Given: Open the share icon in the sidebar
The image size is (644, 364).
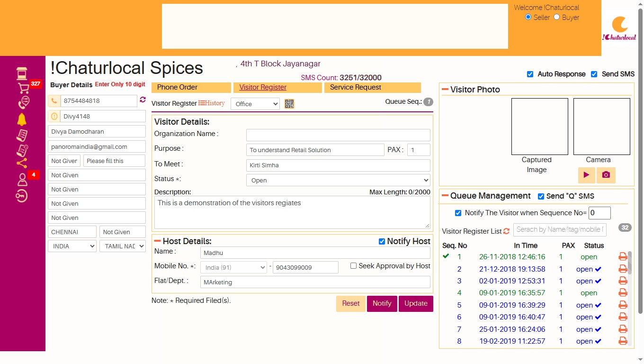Looking at the screenshot, I should point(22,164).
